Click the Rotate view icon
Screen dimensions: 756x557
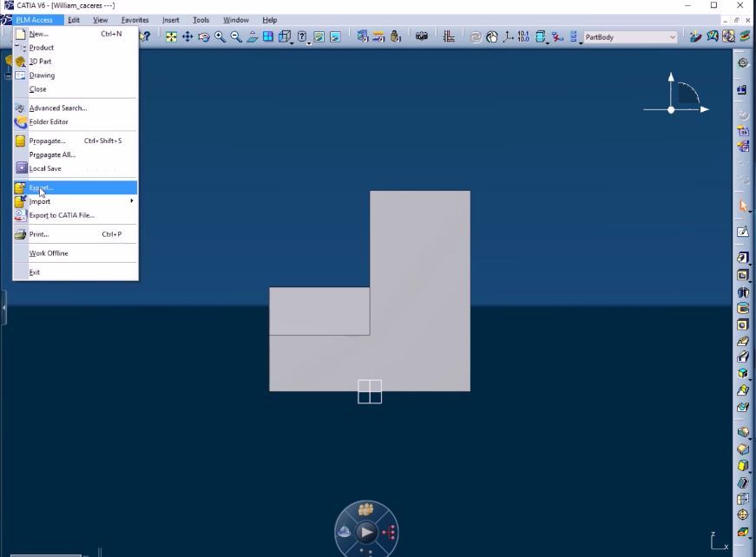tap(203, 36)
